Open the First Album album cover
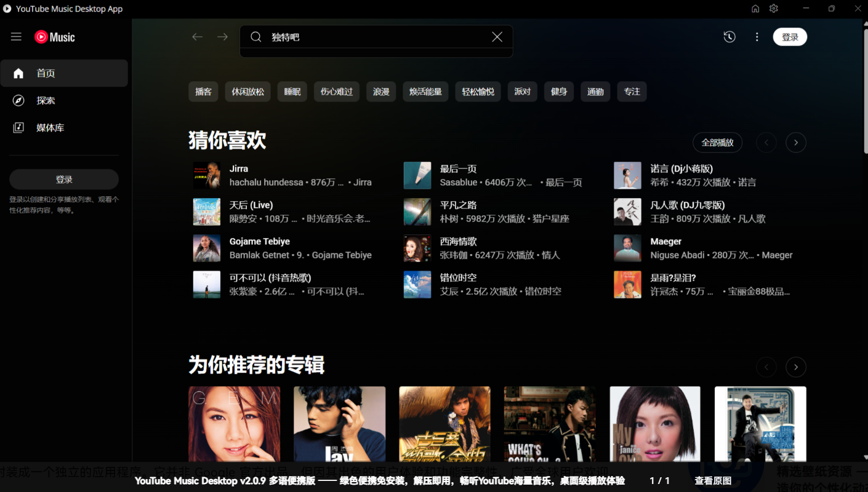 pos(760,424)
